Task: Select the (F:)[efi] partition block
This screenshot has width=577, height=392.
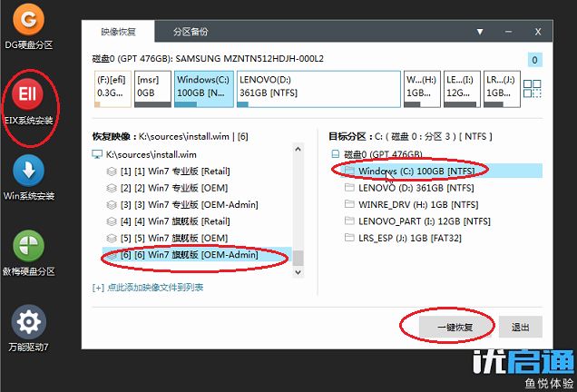Action: pos(112,89)
